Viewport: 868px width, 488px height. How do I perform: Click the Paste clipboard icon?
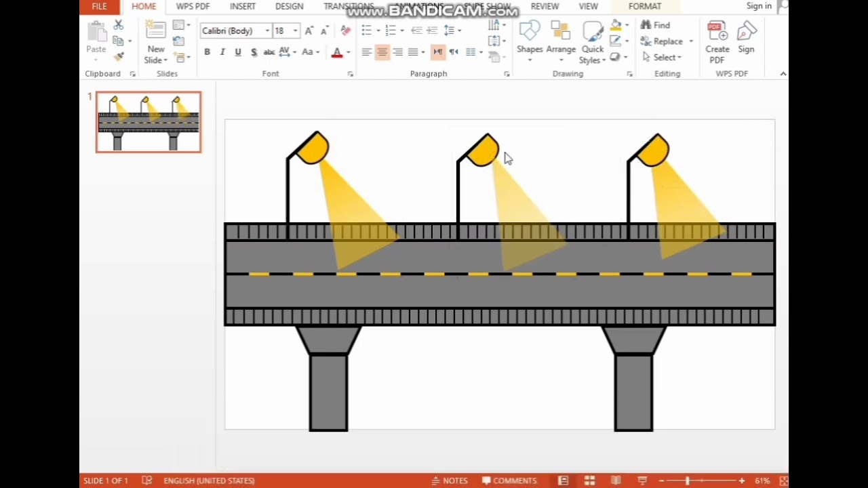point(96,32)
